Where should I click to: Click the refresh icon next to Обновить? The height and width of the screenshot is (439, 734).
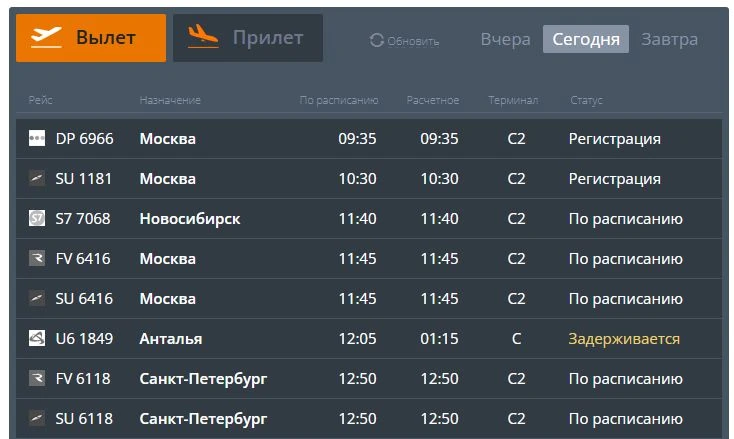(x=376, y=40)
